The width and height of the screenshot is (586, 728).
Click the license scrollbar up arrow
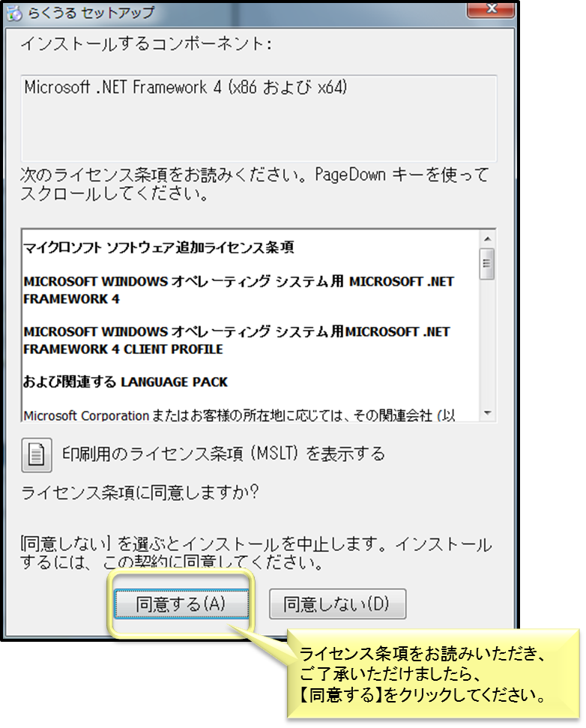pyautogui.click(x=487, y=238)
